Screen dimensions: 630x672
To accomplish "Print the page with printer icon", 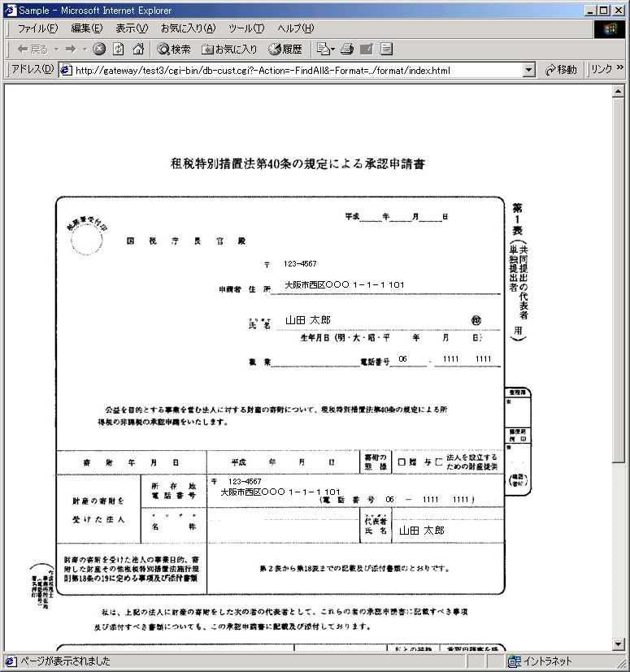I will 346,49.
